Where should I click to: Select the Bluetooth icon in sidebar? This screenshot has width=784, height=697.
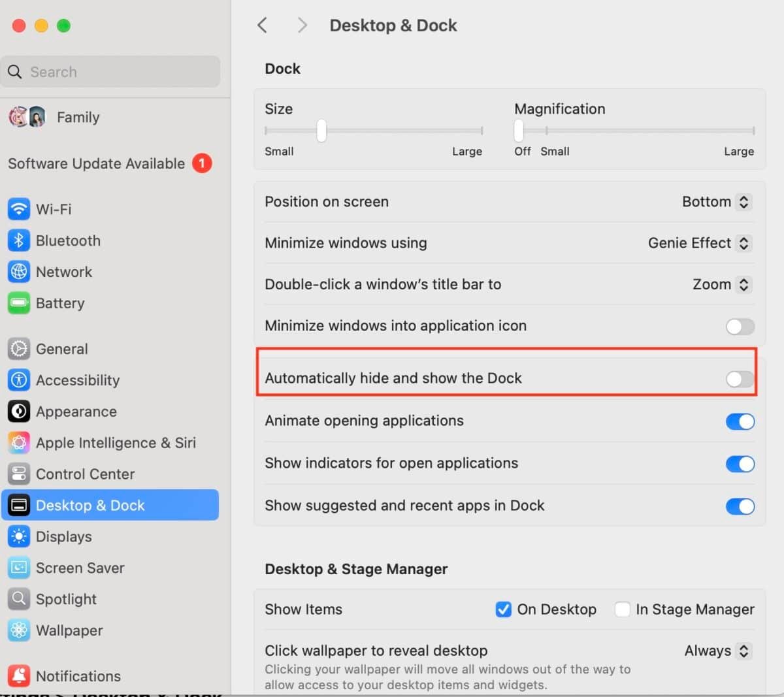coord(19,240)
